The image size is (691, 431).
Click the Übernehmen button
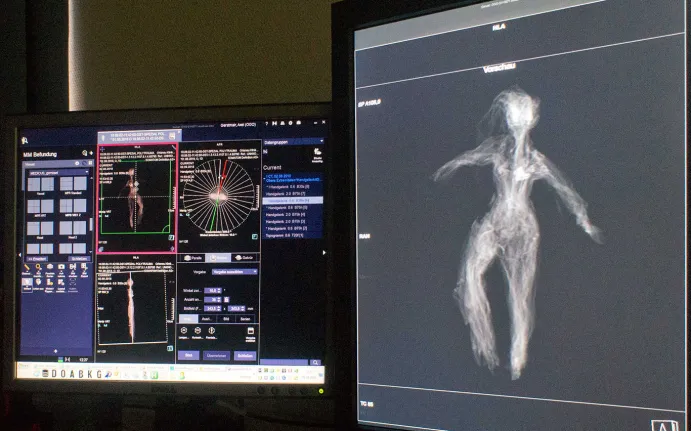216,356
